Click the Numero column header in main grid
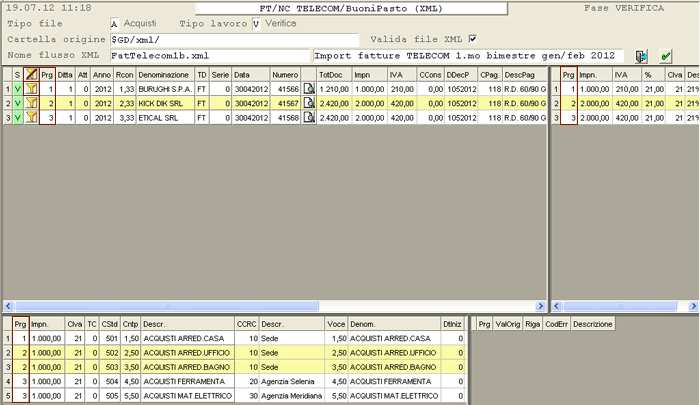The height and width of the screenshot is (405, 700). (285, 75)
